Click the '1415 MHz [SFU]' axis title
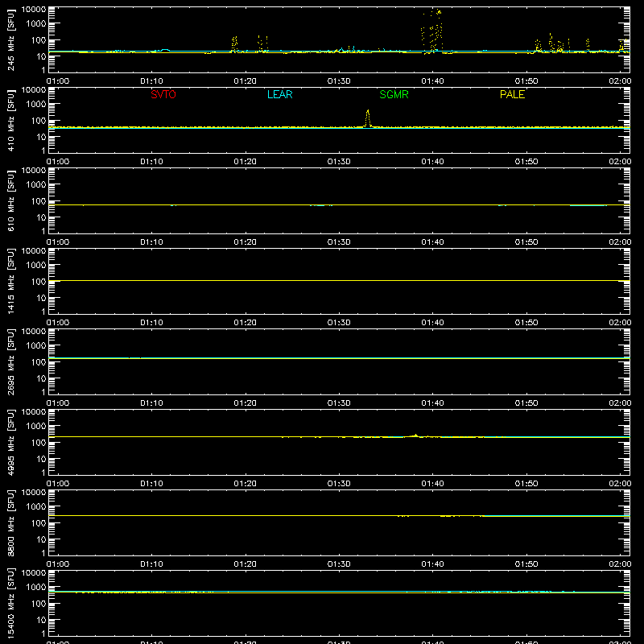644x644 pixels. (11, 281)
